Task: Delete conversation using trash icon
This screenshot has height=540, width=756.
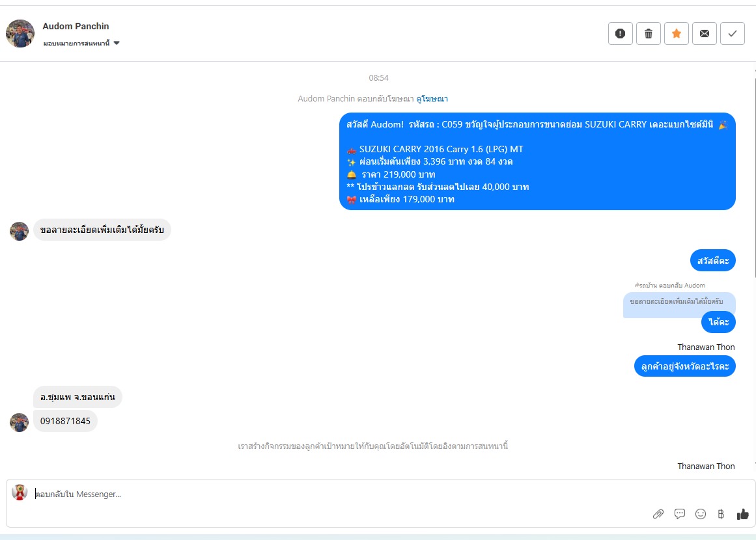Action: coord(648,34)
